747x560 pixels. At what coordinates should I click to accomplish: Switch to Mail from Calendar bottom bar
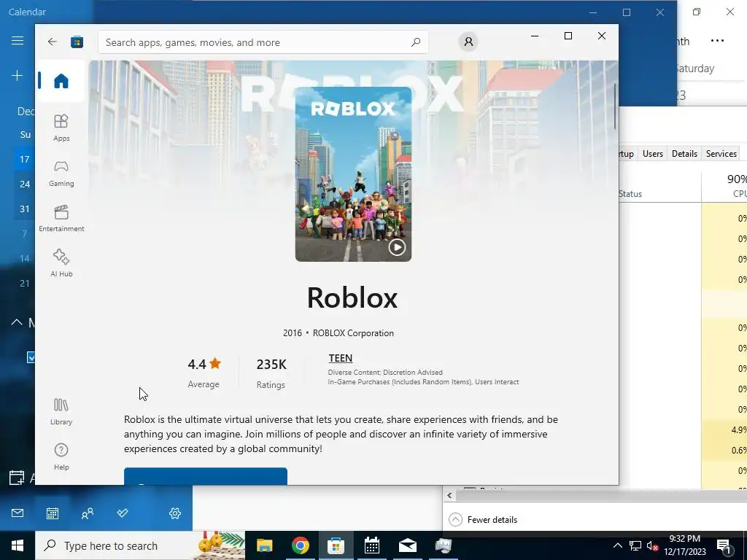coord(18,513)
